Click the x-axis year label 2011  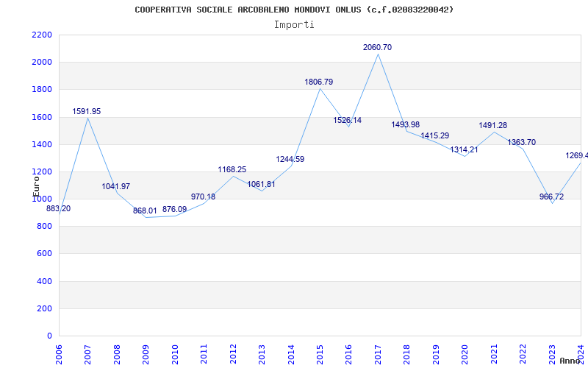(204, 354)
